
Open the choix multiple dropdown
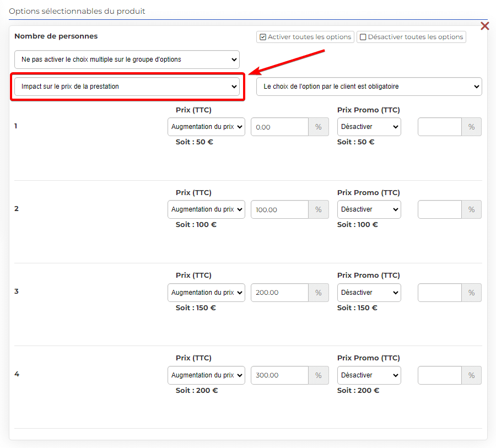(127, 60)
